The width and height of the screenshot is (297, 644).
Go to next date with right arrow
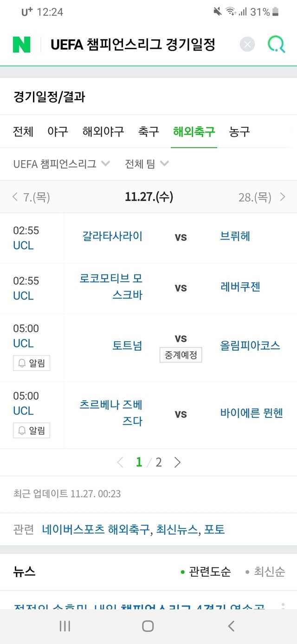tap(283, 197)
